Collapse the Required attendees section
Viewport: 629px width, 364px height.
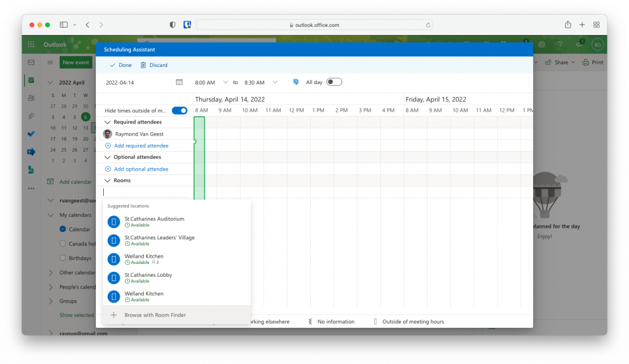pyautogui.click(x=107, y=122)
